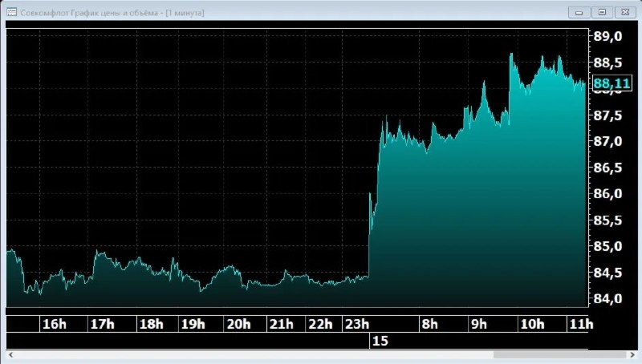Click the 85,0 price axis label

click(607, 246)
